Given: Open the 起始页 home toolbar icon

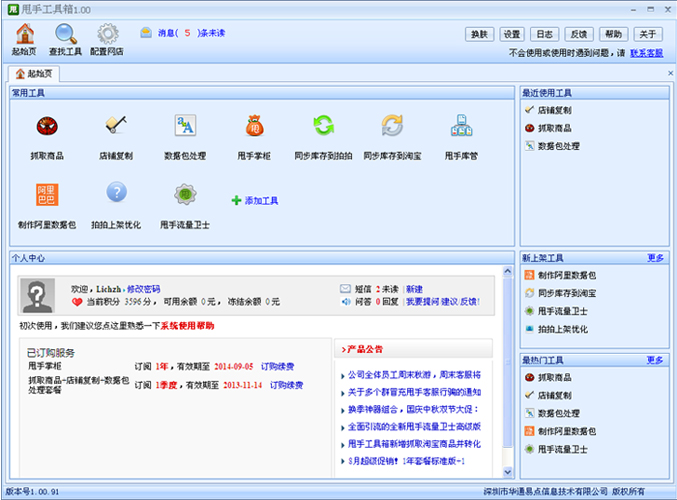Looking at the screenshot, I should click(x=25, y=34).
